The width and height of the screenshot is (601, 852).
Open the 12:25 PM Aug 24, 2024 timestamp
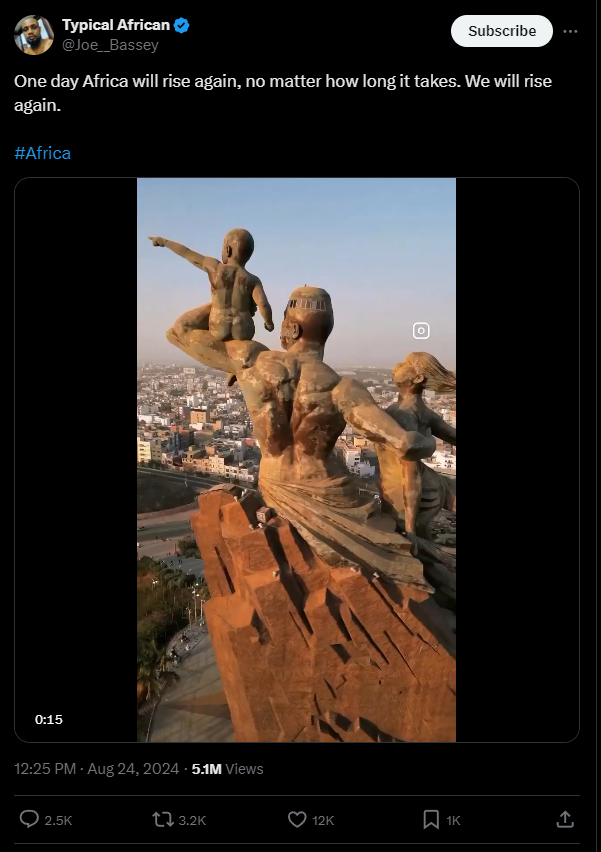click(97, 769)
